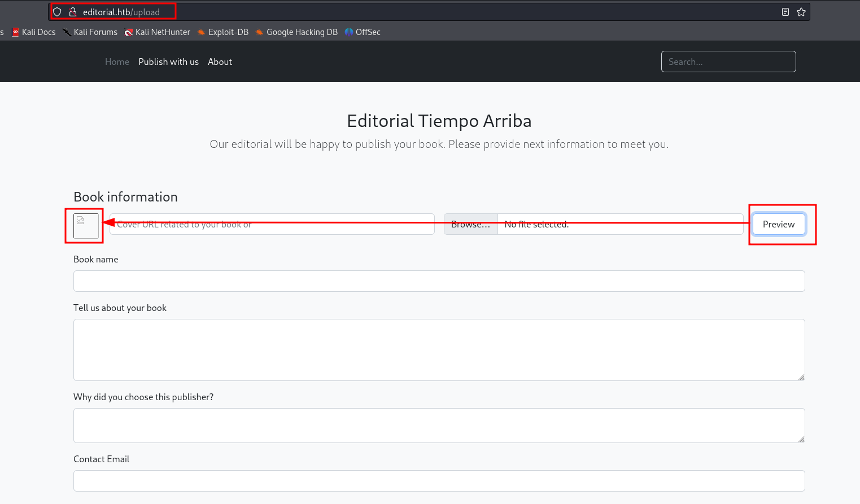This screenshot has height=504, width=860.
Task: Click the padlock site security icon
Action: [72, 12]
